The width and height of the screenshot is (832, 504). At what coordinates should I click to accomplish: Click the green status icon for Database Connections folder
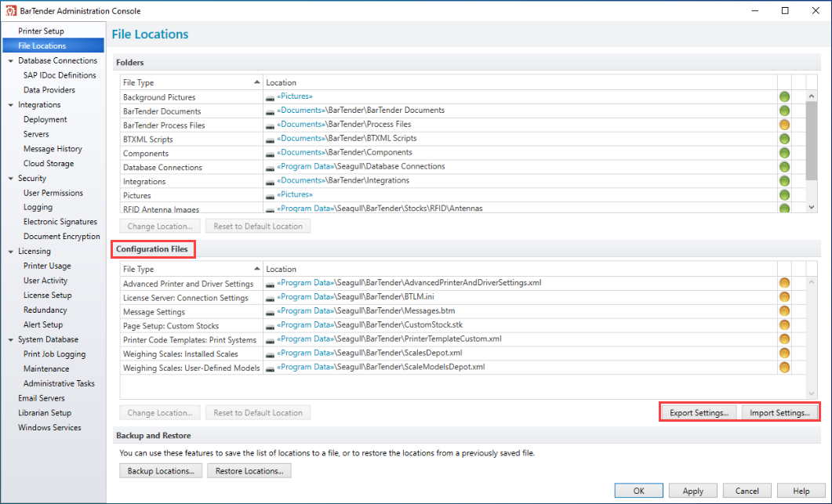[784, 167]
